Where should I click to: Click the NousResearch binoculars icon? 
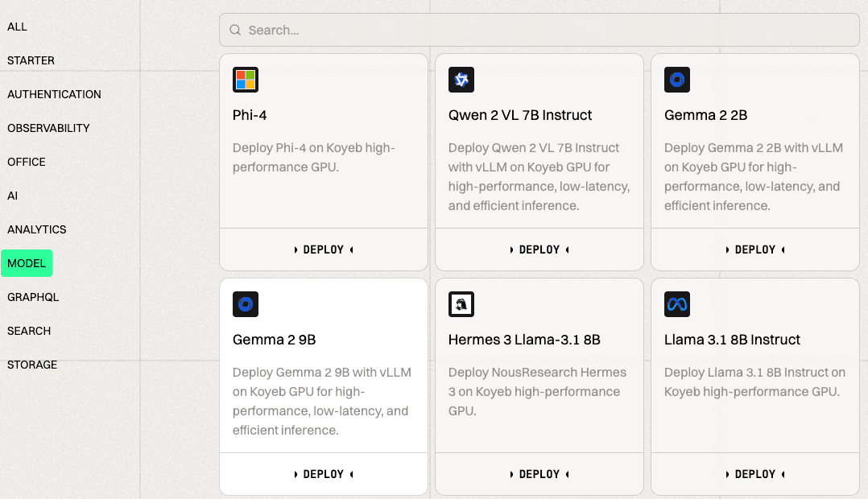pyautogui.click(x=461, y=304)
